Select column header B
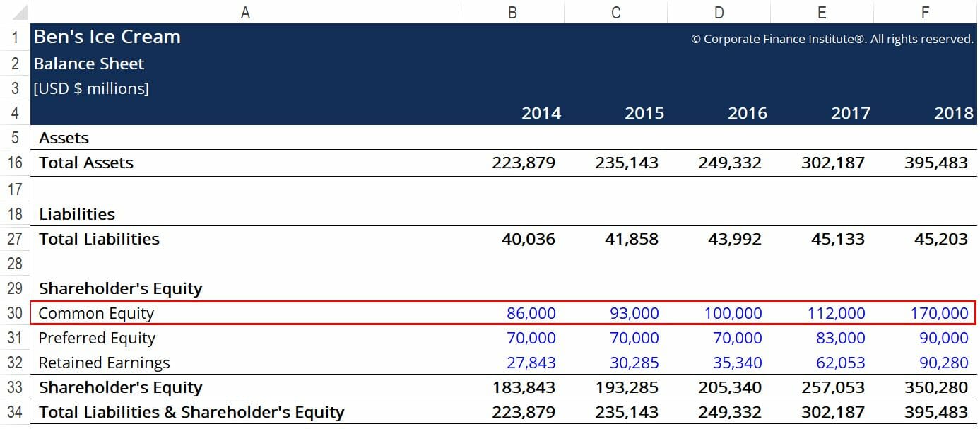 pos(512,11)
